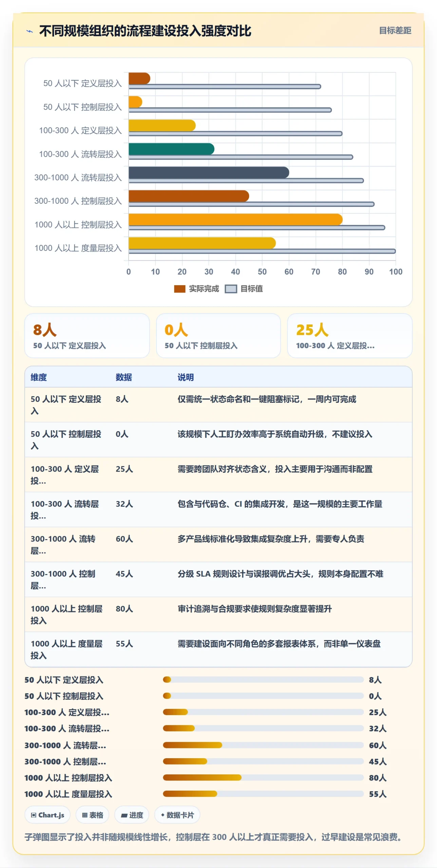Click the Chart.js tag icon
437x868 pixels.
point(34,815)
